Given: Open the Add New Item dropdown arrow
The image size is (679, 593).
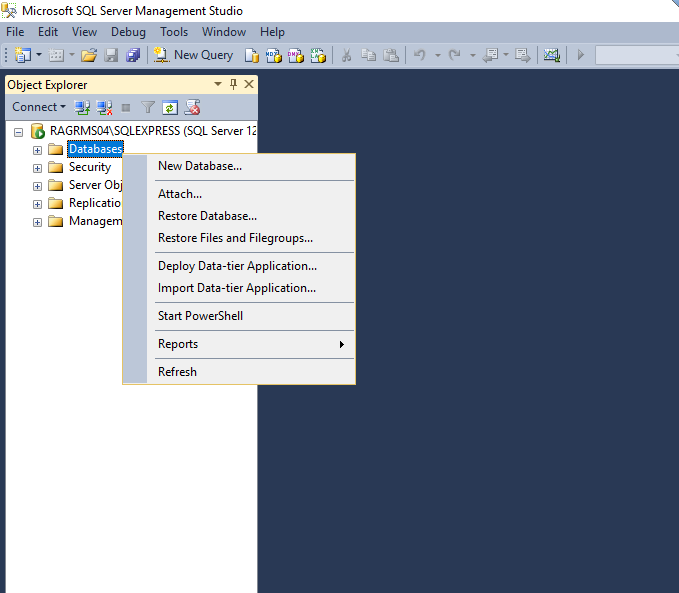Looking at the screenshot, I should (x=72, y=55).
